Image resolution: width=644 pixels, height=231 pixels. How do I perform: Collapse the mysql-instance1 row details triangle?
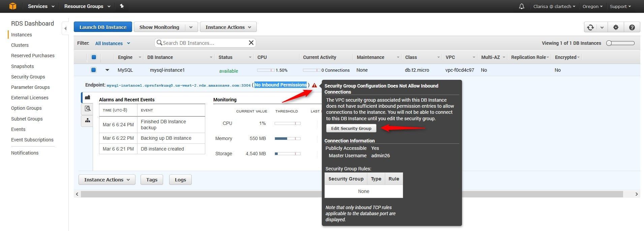(x=107, y=70)
